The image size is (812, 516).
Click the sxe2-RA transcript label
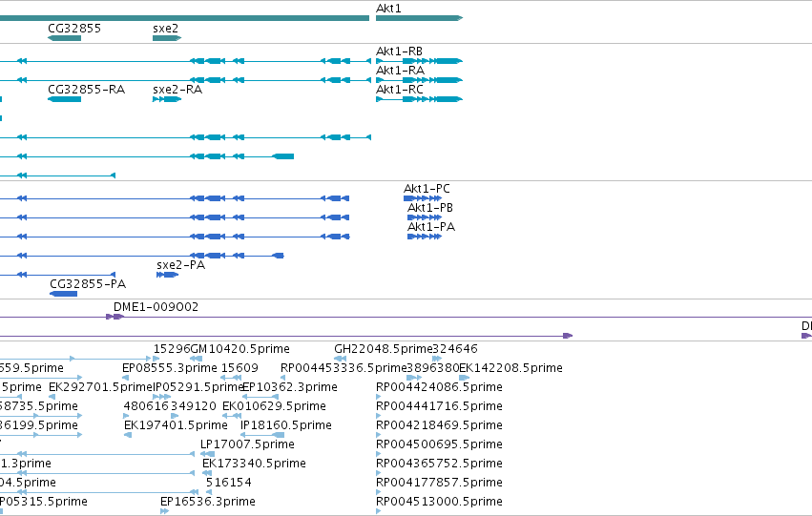pyautogui.click(x=177, y=90)
